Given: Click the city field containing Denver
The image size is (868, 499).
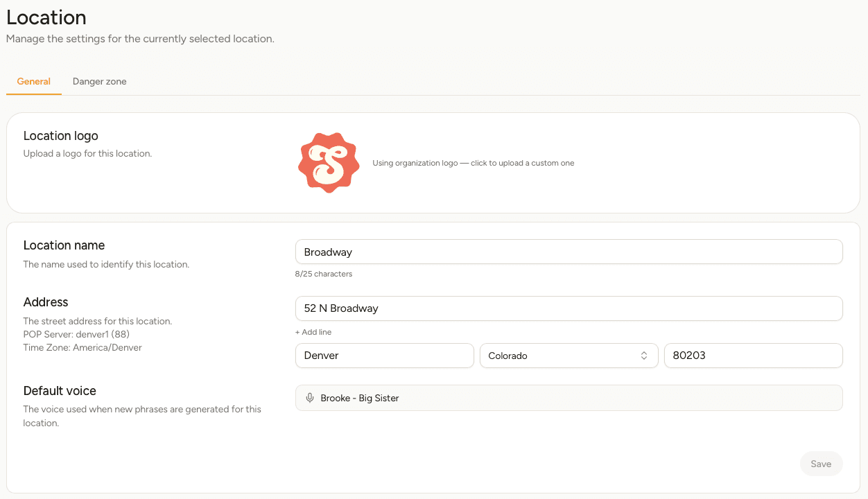Looking at the screenshot, I should coord(384,356).
